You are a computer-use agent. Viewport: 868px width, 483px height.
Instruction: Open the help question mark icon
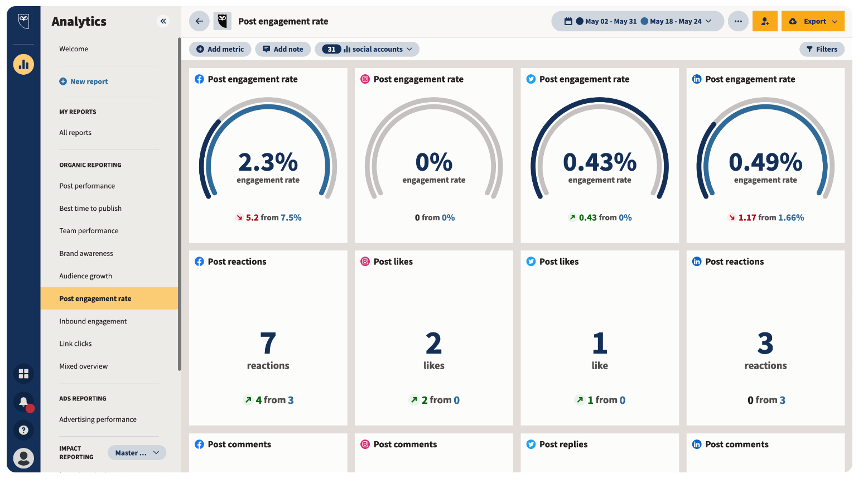coord(23,430)
